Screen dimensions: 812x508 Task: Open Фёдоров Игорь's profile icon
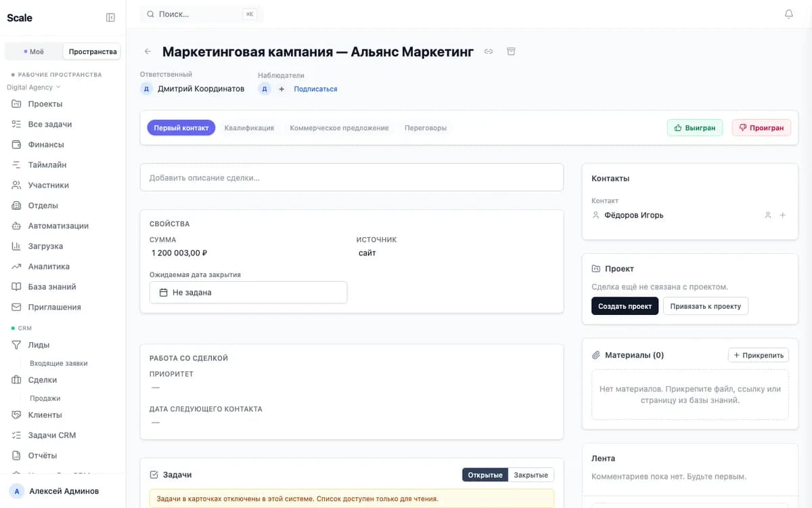768,215
